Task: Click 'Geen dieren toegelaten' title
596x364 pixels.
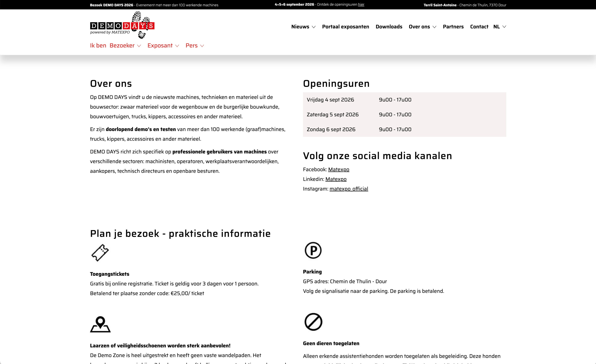Action: click(331, 344)
